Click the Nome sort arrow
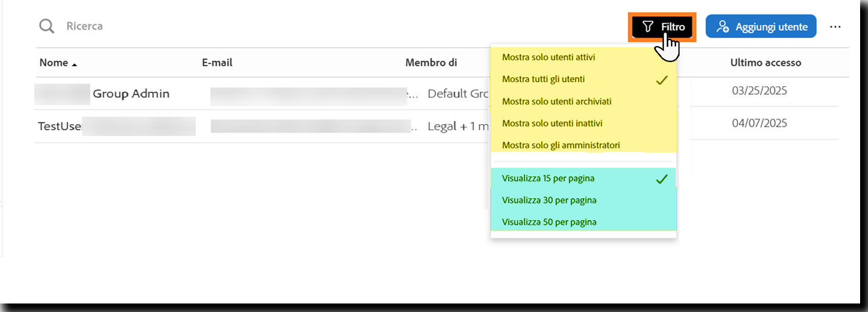Viewport: 868px width, 312px height. (75, 64)
